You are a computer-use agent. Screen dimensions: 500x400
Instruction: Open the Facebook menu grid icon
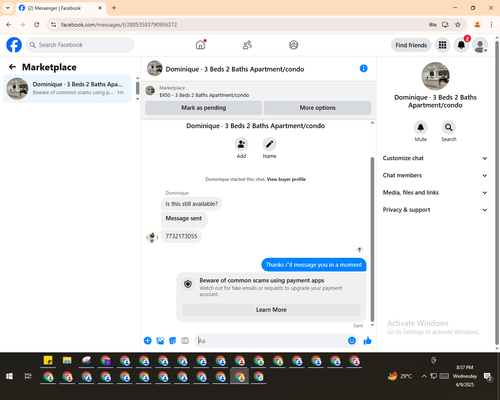click(442, 45)
